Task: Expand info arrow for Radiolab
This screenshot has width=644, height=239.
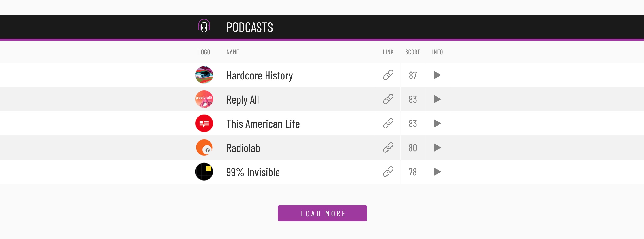Action: coord(437,148)
